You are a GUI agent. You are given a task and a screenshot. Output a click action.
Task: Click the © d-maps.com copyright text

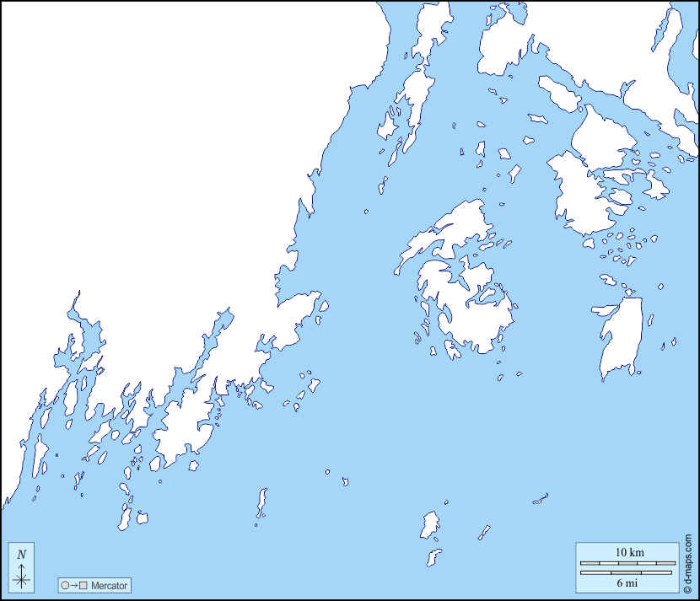[x=688, y=564]
